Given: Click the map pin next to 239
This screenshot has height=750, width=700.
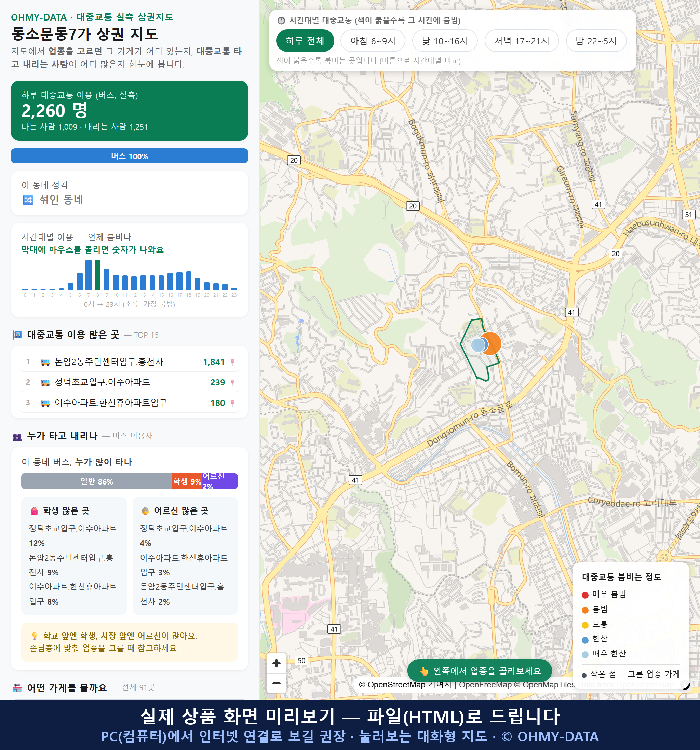Looking at the screenshot, I should click(x=232, y=383).
